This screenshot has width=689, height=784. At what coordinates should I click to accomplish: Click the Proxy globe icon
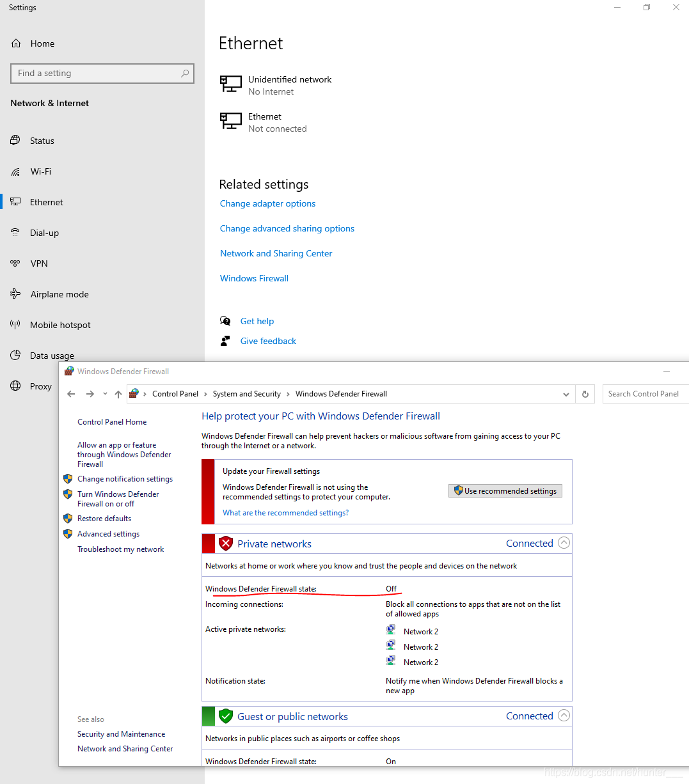click(x=15, y=386)
